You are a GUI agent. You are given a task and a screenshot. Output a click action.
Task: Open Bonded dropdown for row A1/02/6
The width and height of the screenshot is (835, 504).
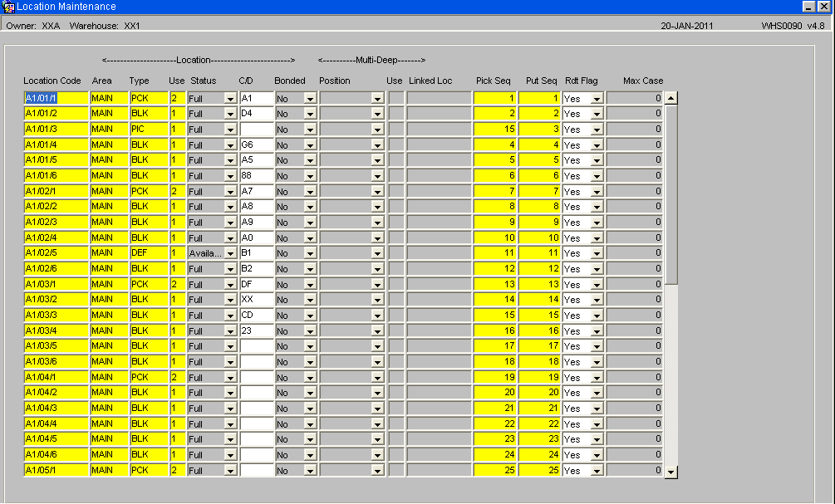tap(310, 269)
